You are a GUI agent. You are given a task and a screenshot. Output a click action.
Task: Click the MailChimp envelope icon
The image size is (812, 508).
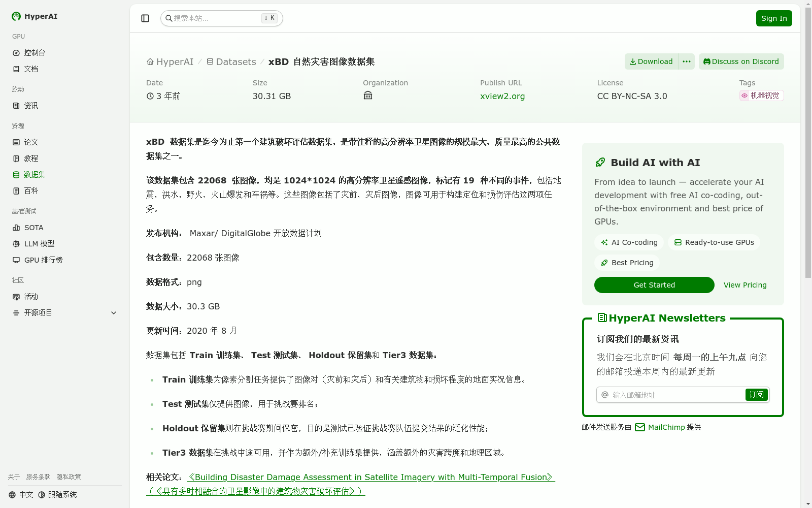[x=640, y=427]
